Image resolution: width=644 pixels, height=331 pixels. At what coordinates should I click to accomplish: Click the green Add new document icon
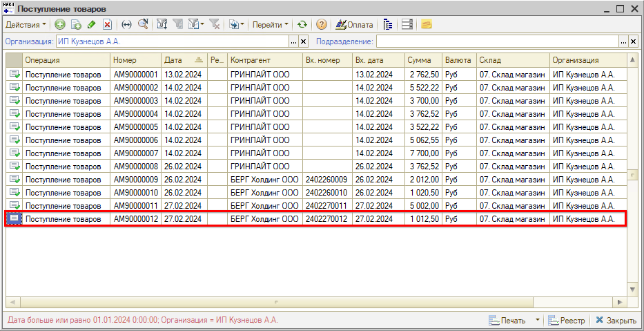pos(60,25)
